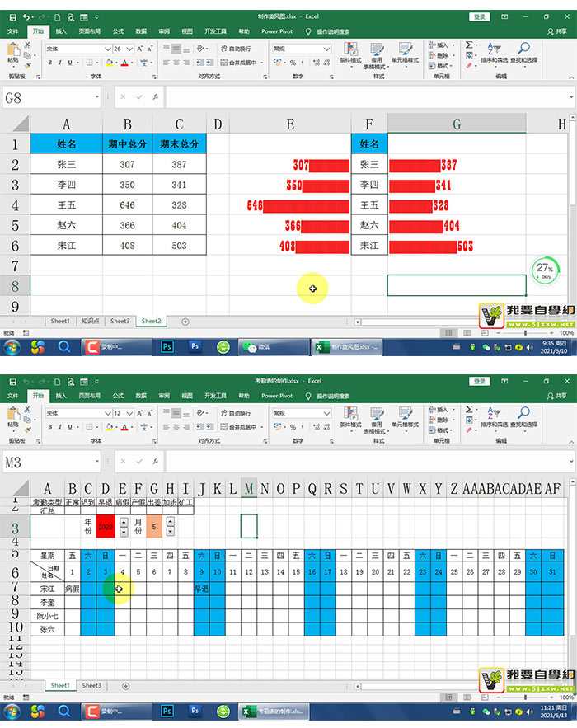Click Windows Start orb in lower taskbar
Screen dimensions: 577x728
coord(12,711)
